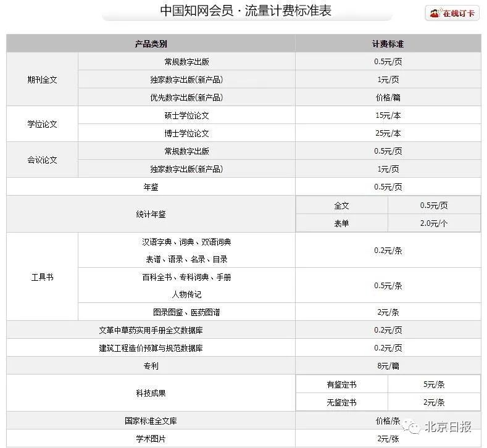Click the 硕士学位论文 row label

click(x=186, y=115)
